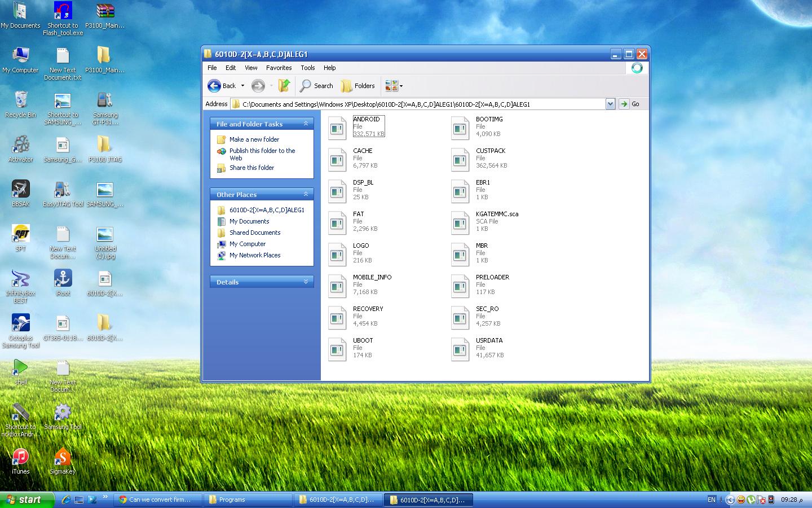This screenshot has width=812, height=508.
Task: Open the Help menu
Action: [330, 68]
